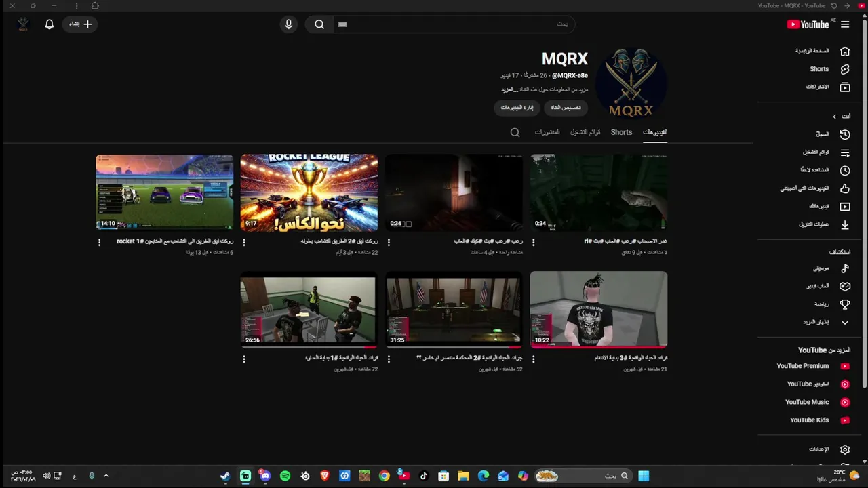Image resolution: width=868 pixels, height=488 pixels.
Task: Click the sidebar vertical scrollbar
Action: pos(864,203)
